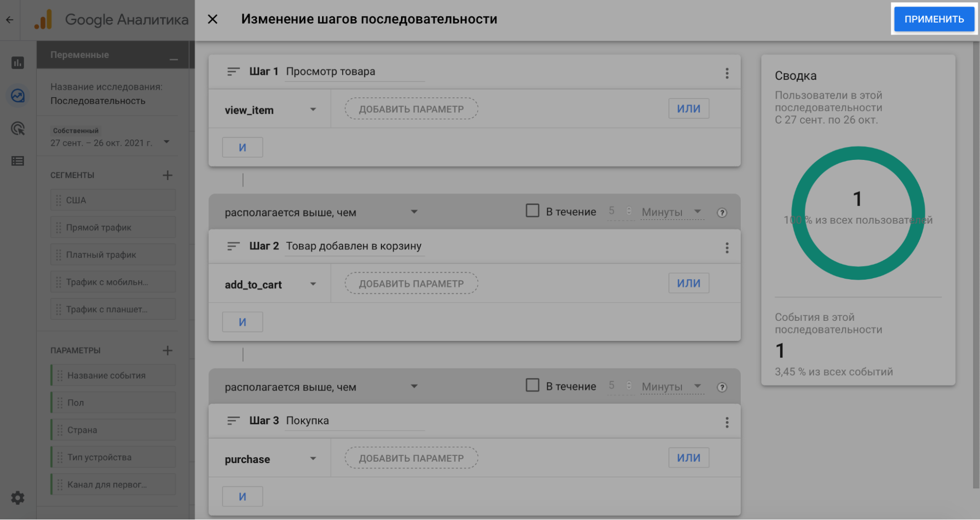Add a new segment with plus icon

168,175
